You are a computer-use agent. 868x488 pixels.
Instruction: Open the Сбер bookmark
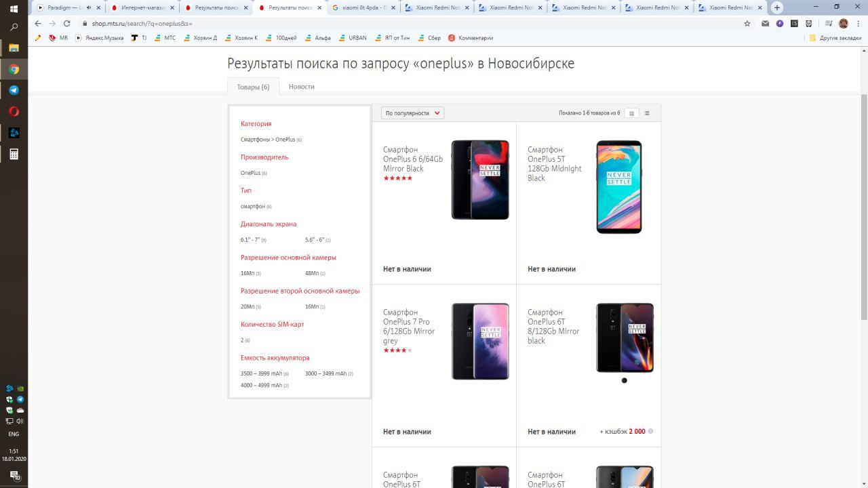point(429,38)
